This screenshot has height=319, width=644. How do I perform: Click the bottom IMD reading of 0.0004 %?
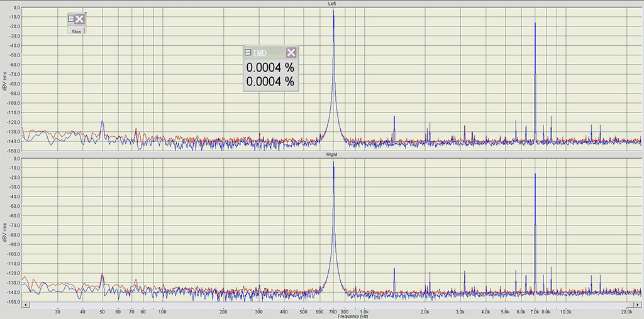[x=270, y=81]
